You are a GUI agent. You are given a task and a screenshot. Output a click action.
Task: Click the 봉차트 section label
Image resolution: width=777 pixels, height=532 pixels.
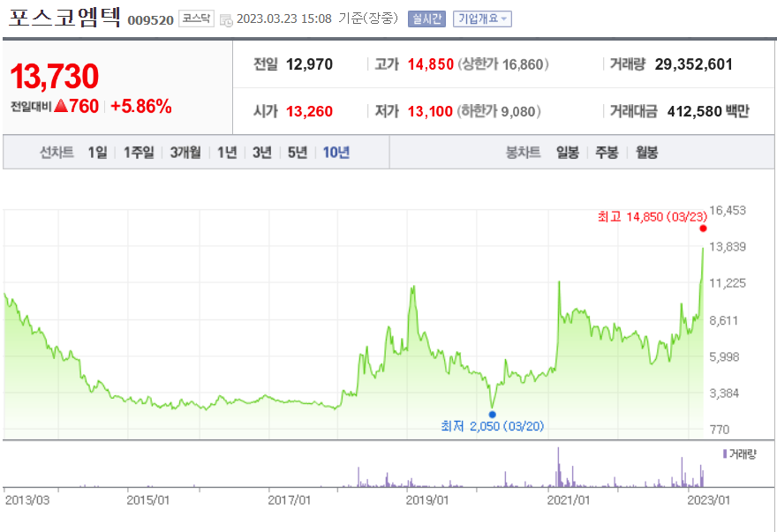[523, 153]
